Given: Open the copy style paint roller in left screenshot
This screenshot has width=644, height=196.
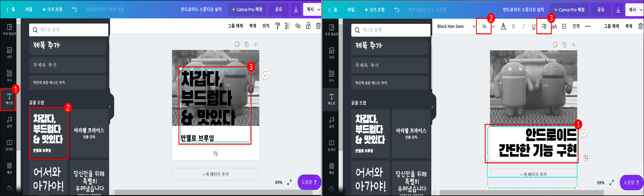Looking at the screenshot, I should coord(277,26).
